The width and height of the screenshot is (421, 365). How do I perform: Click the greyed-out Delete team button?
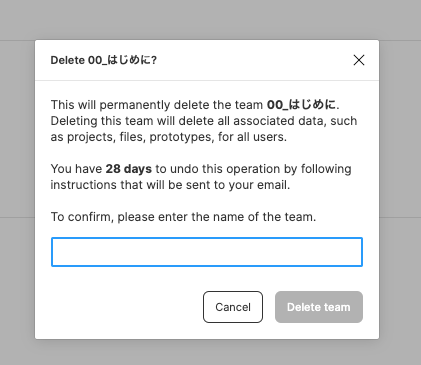click(x=319, y=307)
